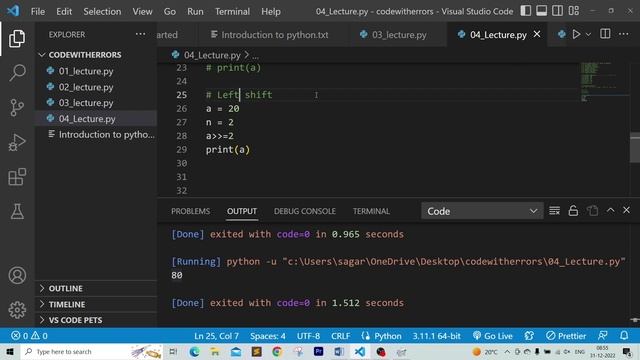Viewport: 640px width, 360px height.
Task: Switch to the TERMINAL panel tab
Action: point(371,211)
